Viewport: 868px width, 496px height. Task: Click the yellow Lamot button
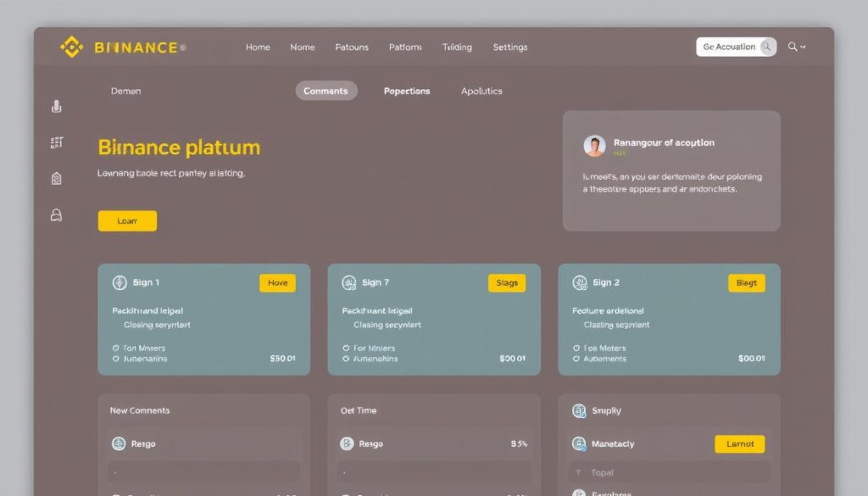pos(739,444)
